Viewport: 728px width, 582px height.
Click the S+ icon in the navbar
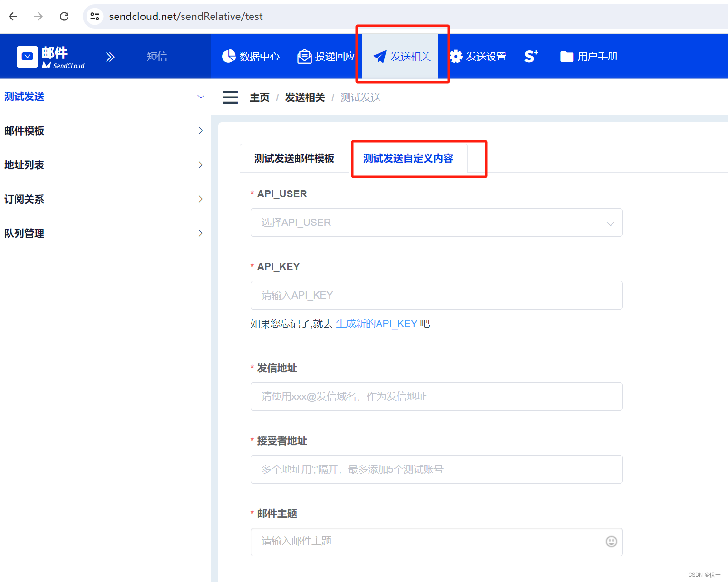click(x=531, y=56)
